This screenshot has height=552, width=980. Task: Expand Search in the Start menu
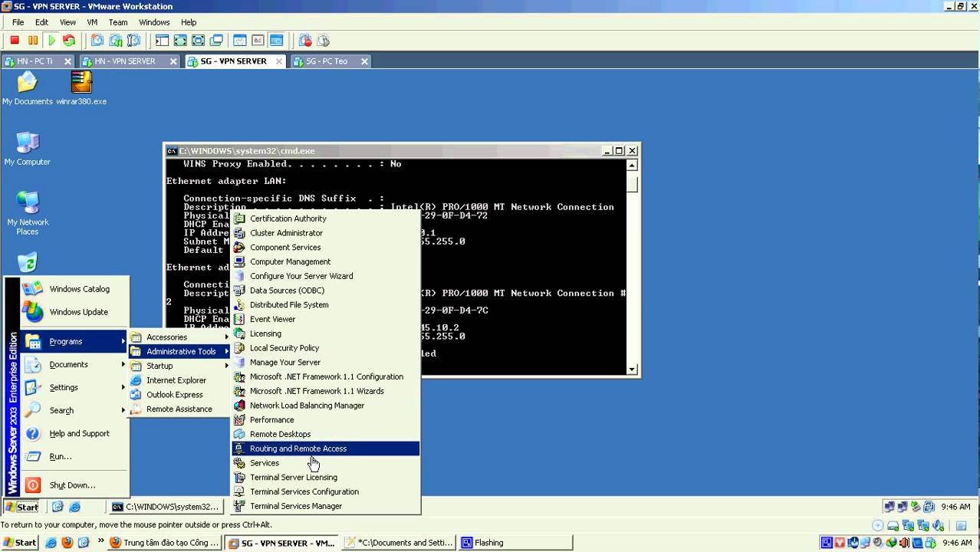(x=74, y=411)
